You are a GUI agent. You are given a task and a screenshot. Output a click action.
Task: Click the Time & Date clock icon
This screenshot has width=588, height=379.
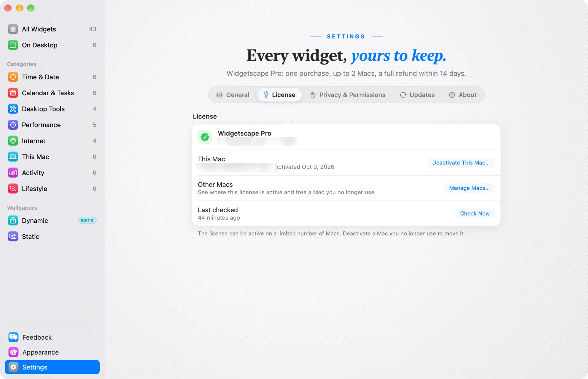tap(13, 77)
